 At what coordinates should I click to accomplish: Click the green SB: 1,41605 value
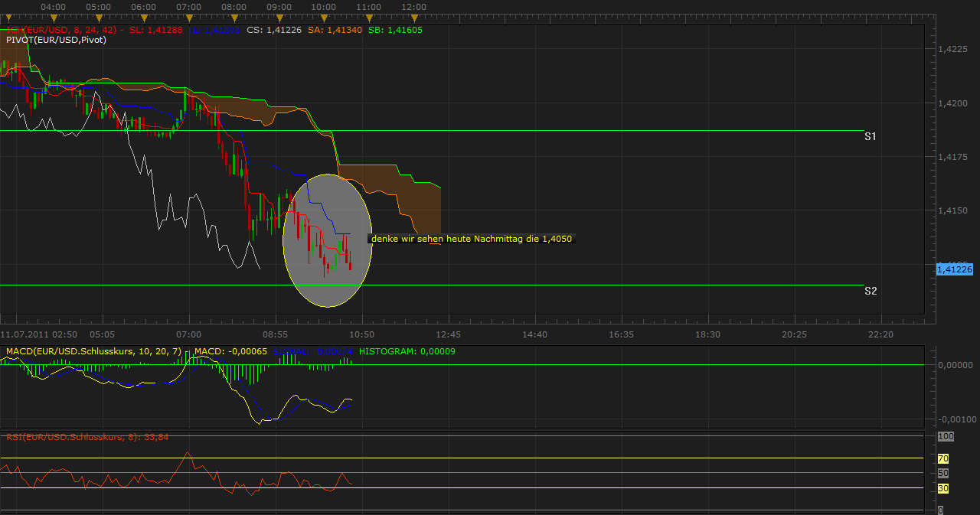(x=398, y=29)
